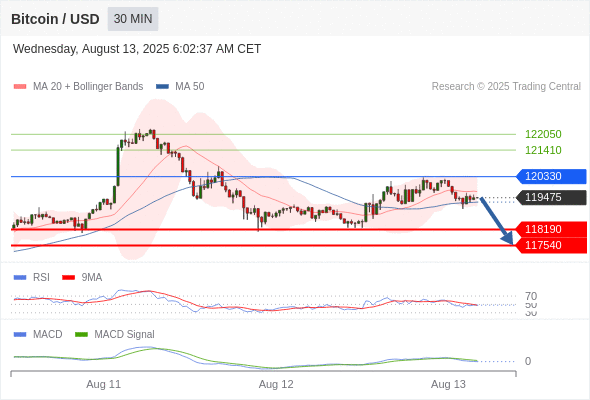This screenshot has height=400, width=590.
Task: Click the Research © 2025 Trading Central credit
Action: [x=506, y=87]
